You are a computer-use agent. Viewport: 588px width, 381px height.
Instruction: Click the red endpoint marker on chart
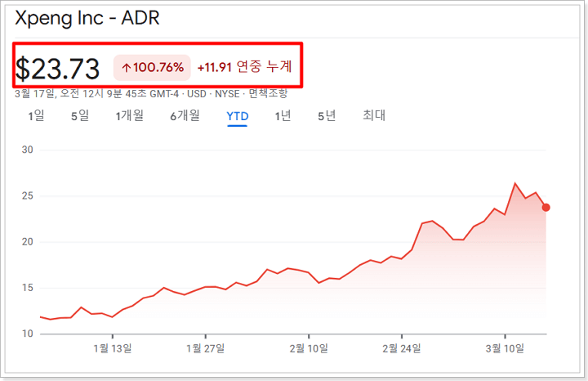click(x=546, y=207)
